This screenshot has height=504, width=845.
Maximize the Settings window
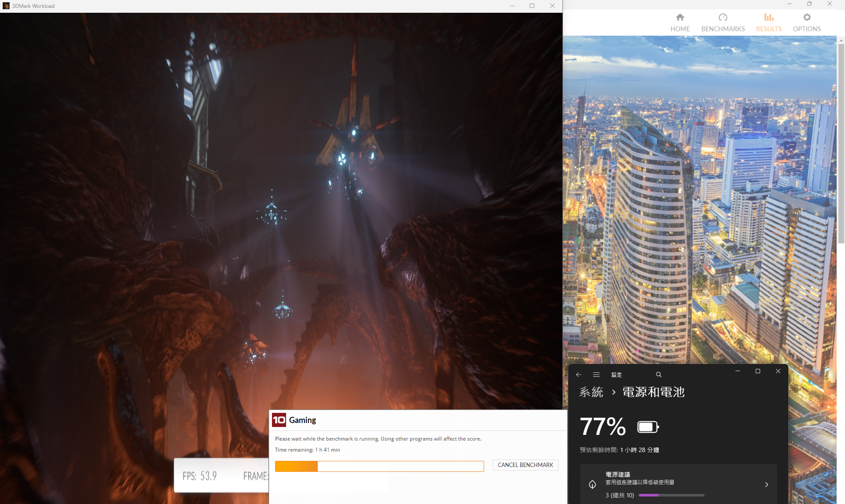coord(757,371)
